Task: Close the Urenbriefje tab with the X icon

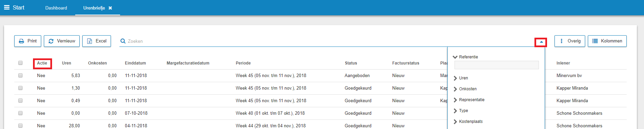Action: (110, 8)
